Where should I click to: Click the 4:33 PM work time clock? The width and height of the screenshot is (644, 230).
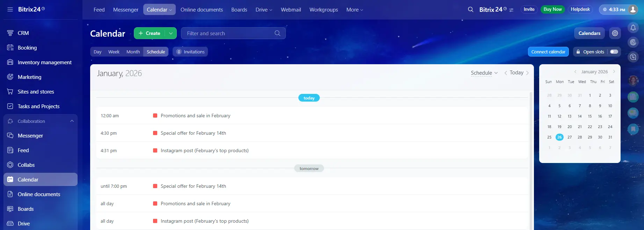click(614, 9)
